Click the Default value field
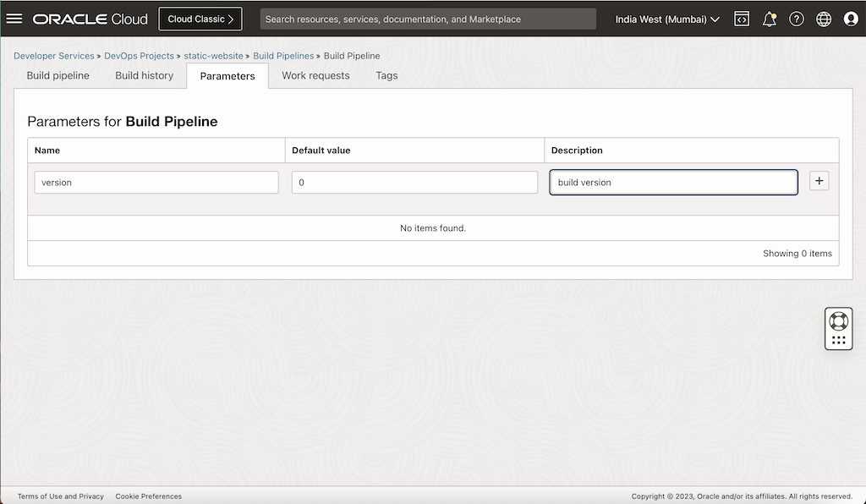This screenshot has height=504, width=866. pyautogui.click(x=414, y=182)
